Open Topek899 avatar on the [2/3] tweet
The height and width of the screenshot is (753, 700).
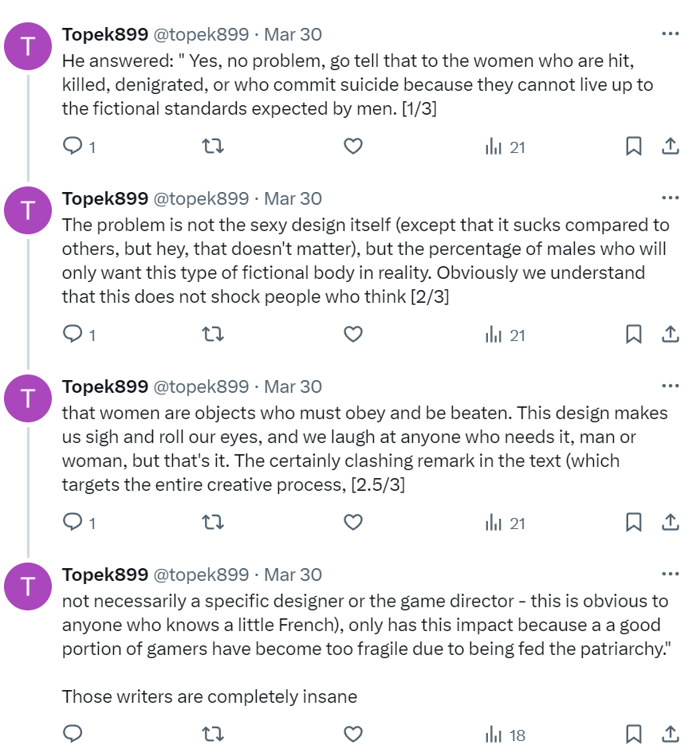(28, 210)
